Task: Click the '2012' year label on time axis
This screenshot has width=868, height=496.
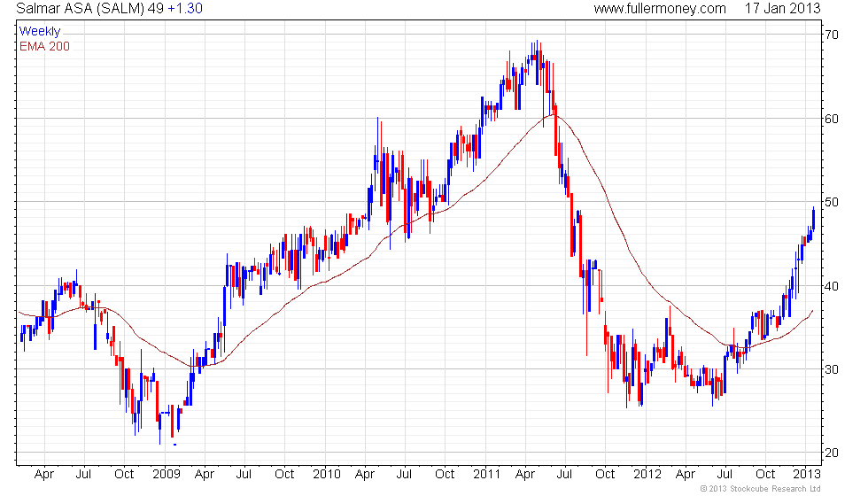Action: click(x=647, y=474)
